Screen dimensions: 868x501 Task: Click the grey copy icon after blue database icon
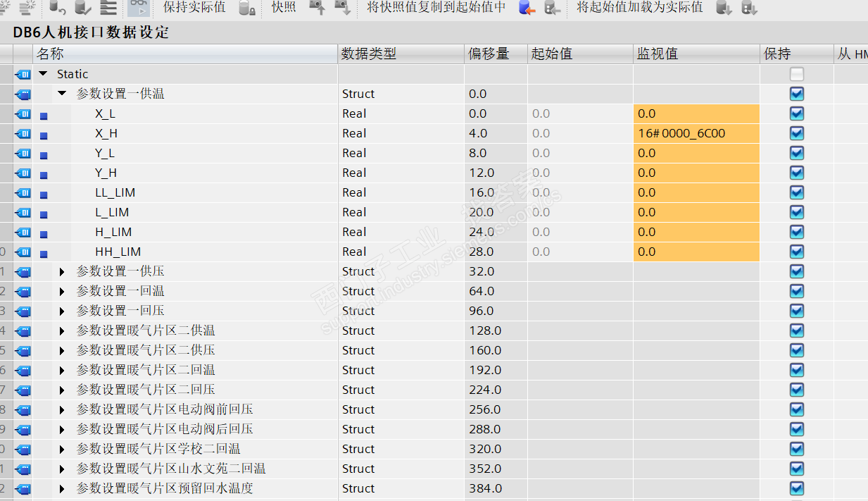(x=553, y=8)
